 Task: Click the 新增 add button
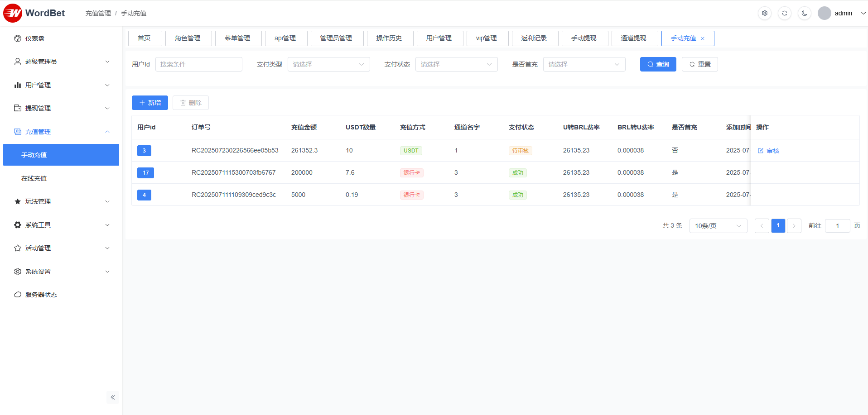[x=150, y=103]
